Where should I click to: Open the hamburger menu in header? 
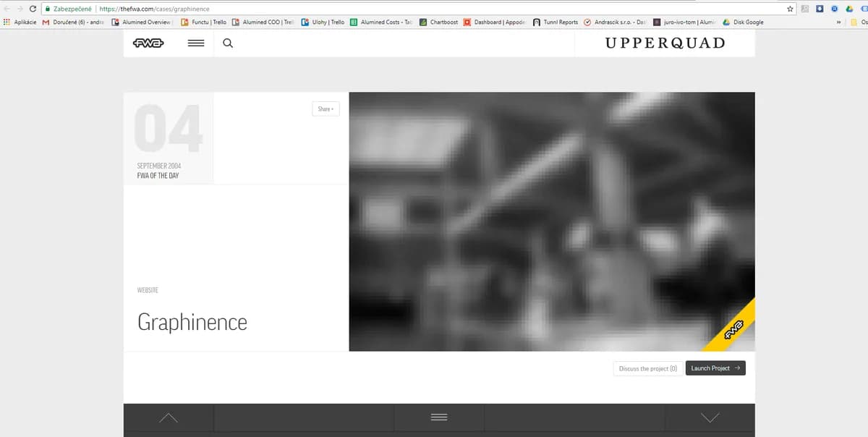pos(195,43)
